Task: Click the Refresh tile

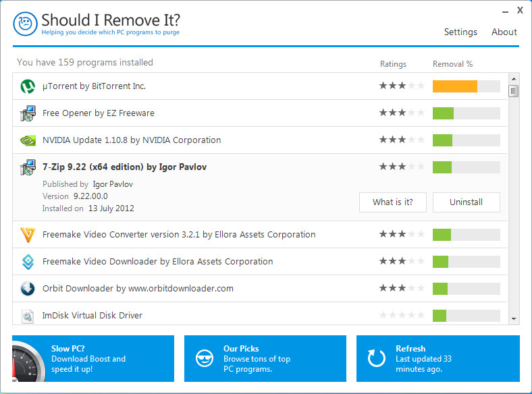Action: coord(438,359)
